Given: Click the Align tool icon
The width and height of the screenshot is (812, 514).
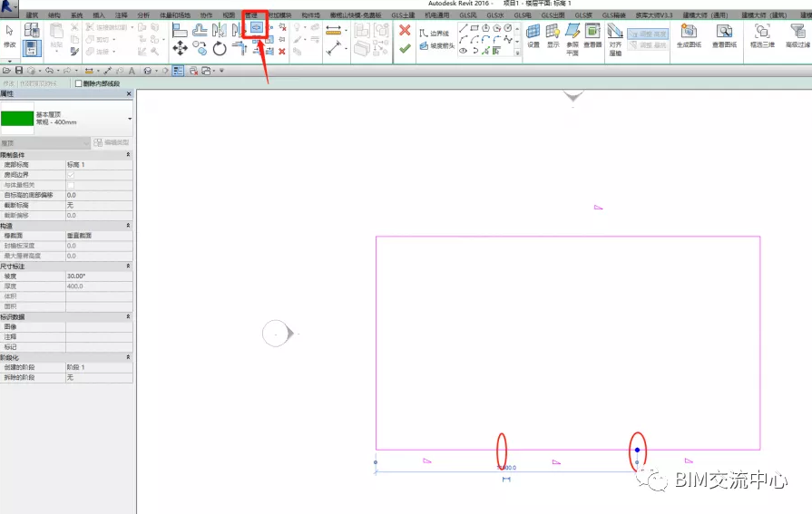Looking at the screenshot, I should pyautogui.click(x=179, y=31).
